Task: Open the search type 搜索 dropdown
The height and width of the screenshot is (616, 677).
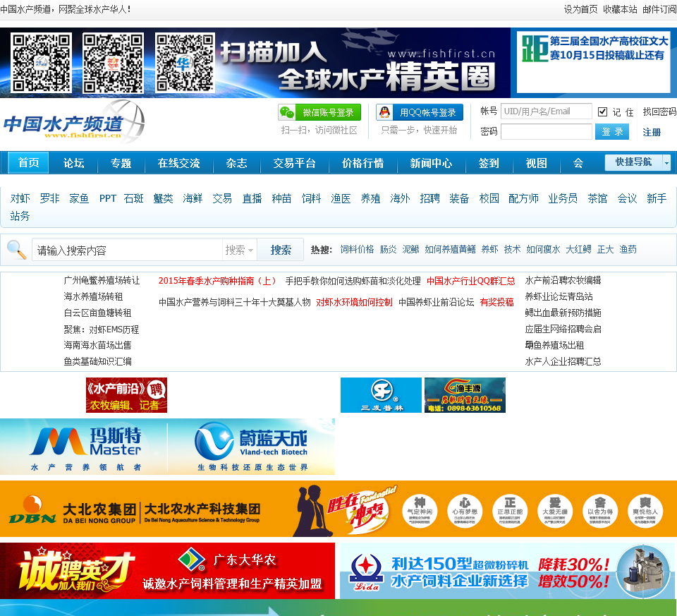Action: coord(239,250)
